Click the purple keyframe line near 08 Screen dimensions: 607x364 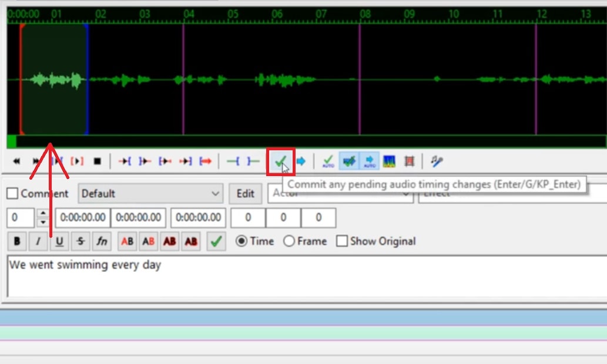point(360,79)
